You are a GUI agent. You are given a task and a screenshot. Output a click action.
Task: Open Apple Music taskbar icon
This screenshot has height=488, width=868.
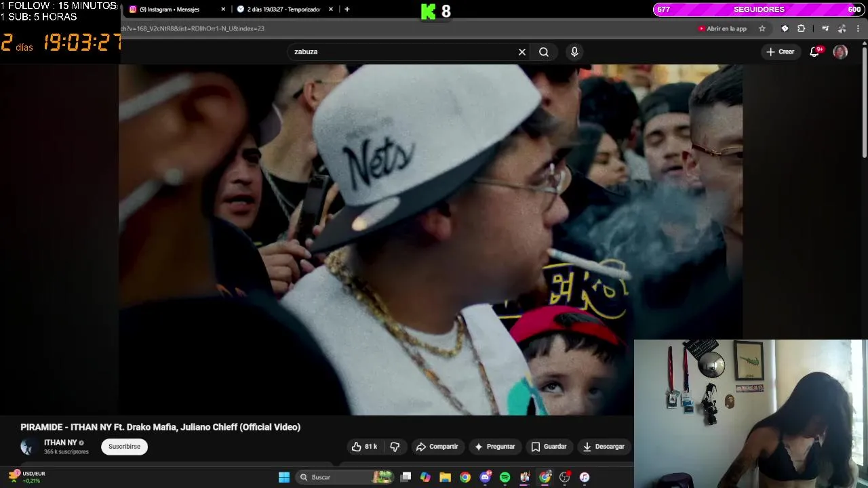585,477
